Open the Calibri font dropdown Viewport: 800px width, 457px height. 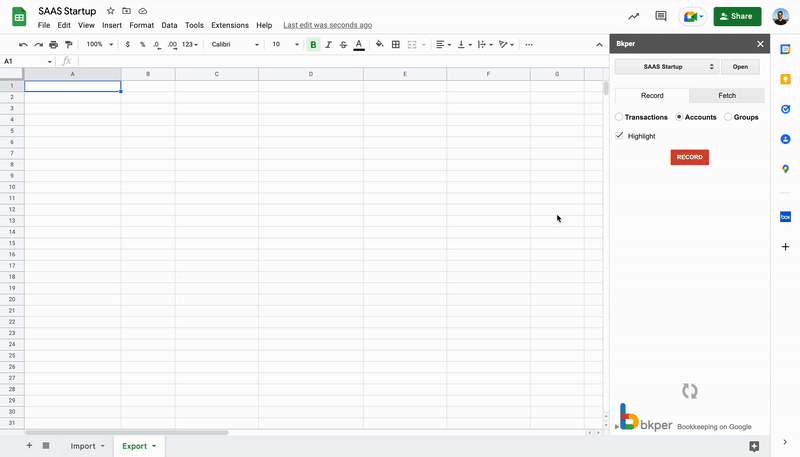(235, 45)
